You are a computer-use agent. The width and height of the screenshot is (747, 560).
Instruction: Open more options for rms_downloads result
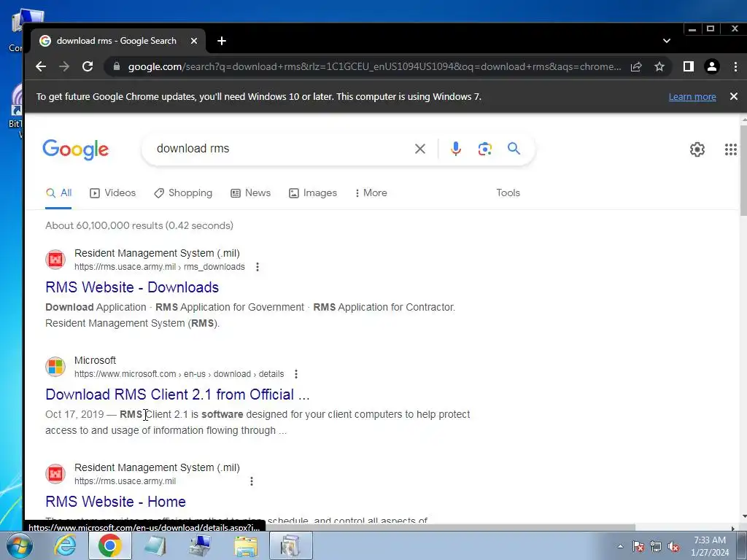(258, 267)
